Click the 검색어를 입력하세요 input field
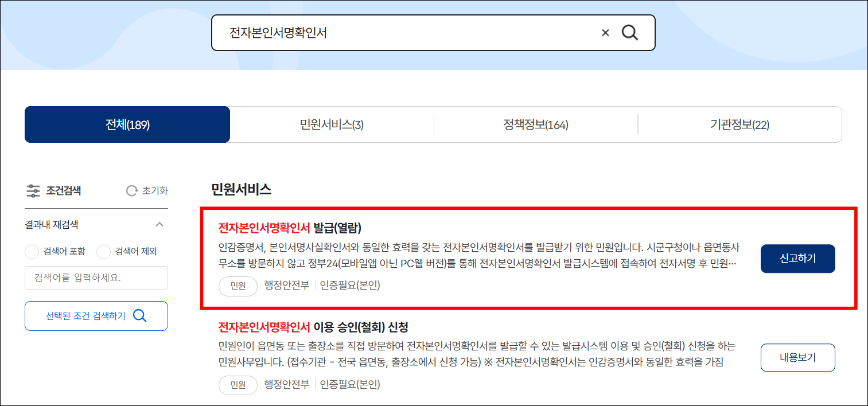Screen dimensions: 868x406 [x=96, y=278]
